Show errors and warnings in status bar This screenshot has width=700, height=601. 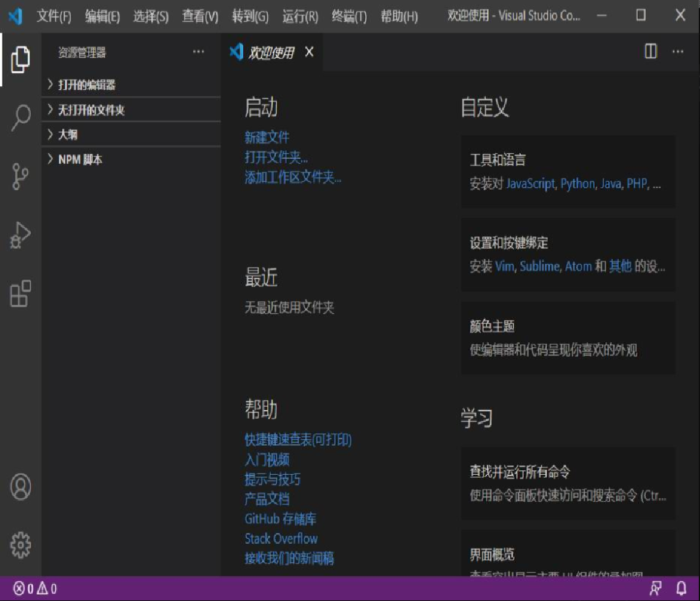click(35, 589)
